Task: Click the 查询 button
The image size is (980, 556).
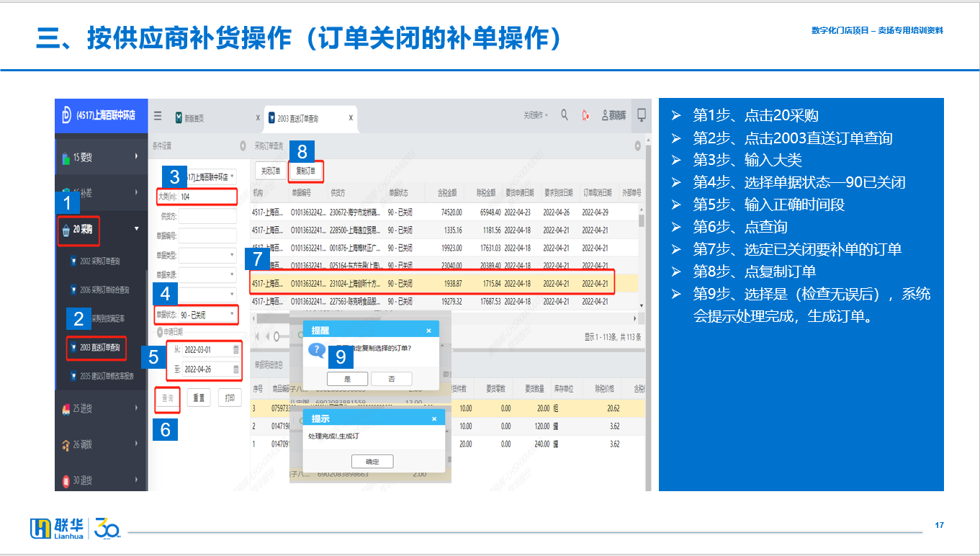Action: click(x=167, y=398)
